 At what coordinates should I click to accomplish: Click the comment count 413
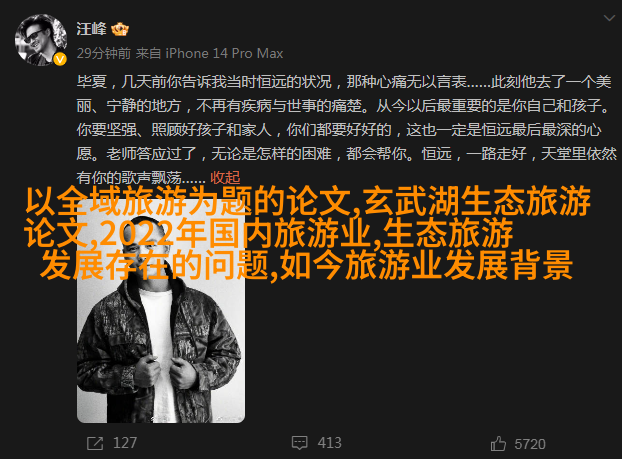(329, 443)
